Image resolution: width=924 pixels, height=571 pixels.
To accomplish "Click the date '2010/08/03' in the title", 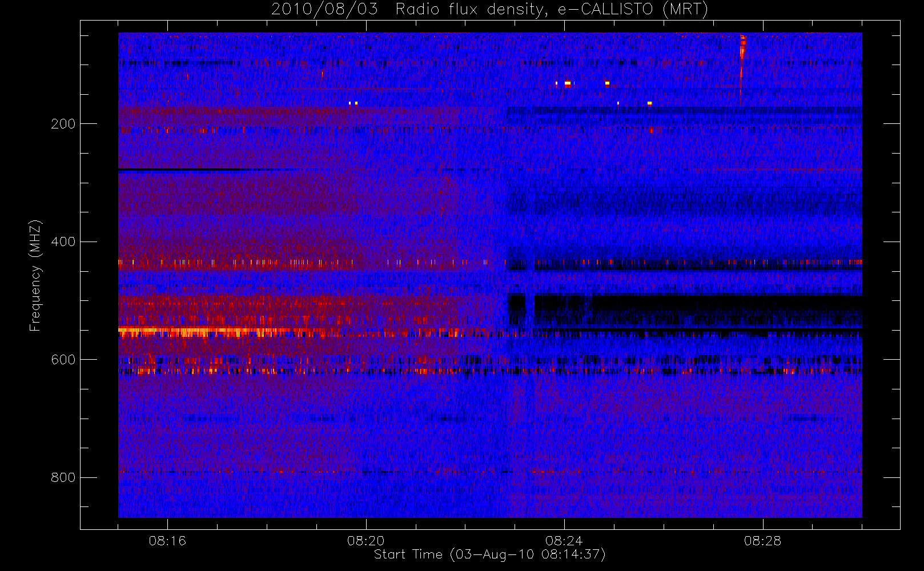I will pyautogui.click(x=324, y=10).
